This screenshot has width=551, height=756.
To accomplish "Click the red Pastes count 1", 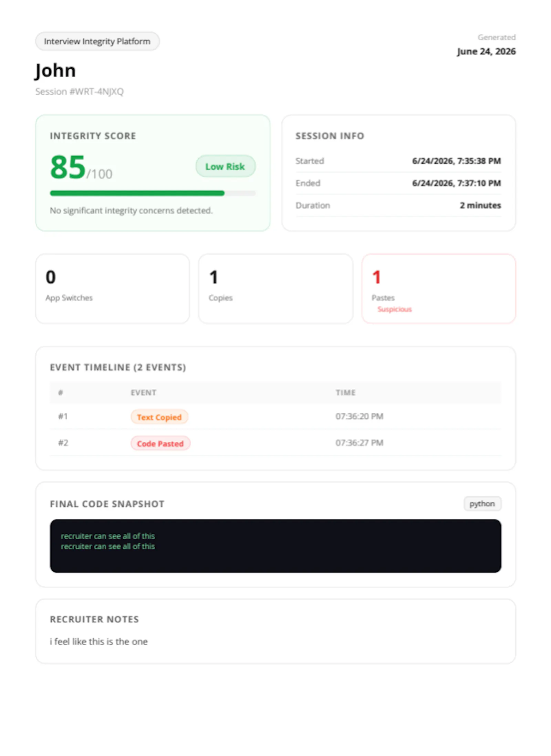I will point(376,277).
